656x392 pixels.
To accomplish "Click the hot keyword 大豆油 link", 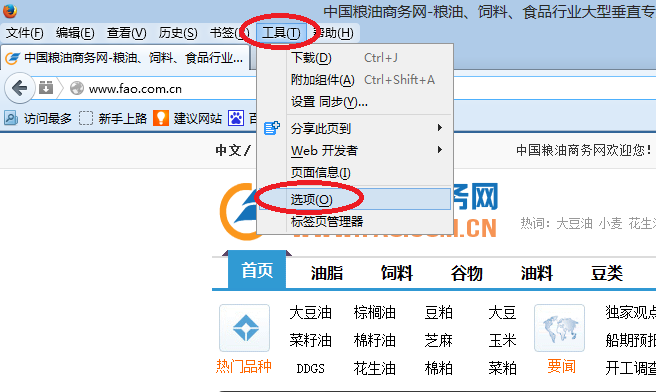I will (x=574, y=223).
